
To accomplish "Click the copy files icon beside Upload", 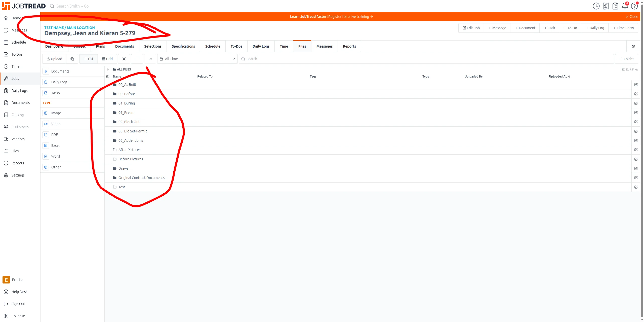I will pos(72,59).
